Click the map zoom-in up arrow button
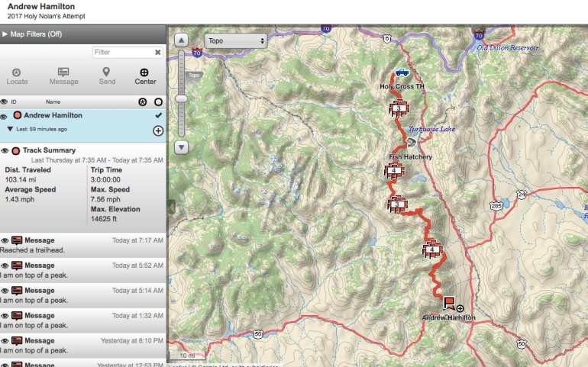 (181, 40)
